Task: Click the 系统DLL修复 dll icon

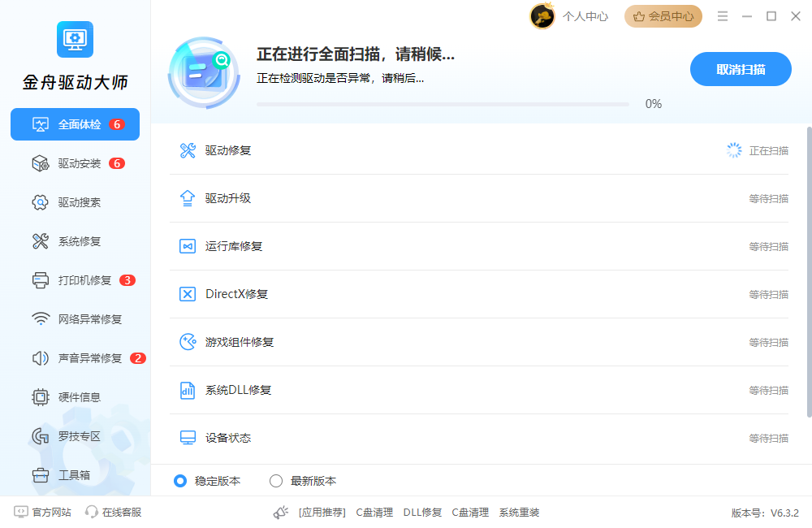Action: tap(188, 390)
